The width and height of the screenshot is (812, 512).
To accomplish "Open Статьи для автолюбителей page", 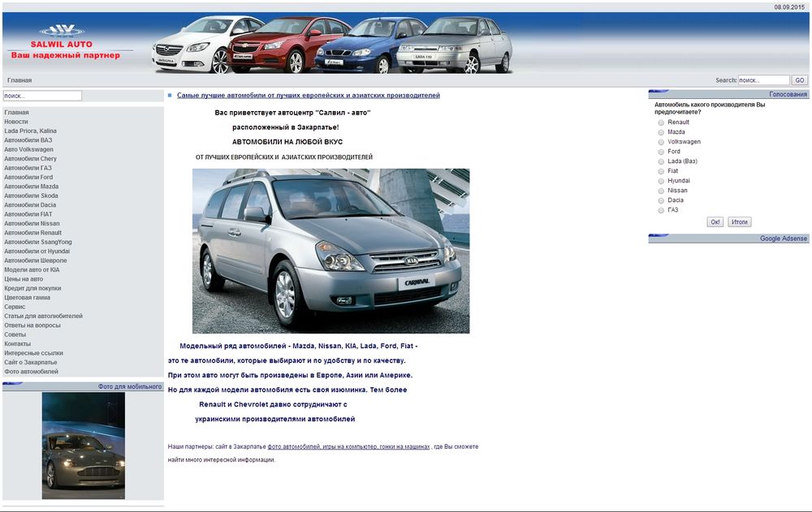I will tap(44, 316).
